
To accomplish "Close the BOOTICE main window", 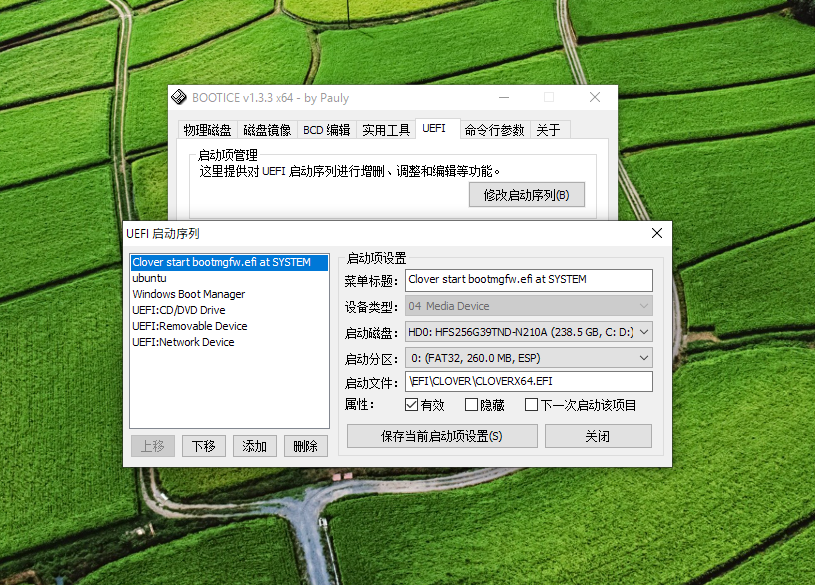I will point(595,97).
